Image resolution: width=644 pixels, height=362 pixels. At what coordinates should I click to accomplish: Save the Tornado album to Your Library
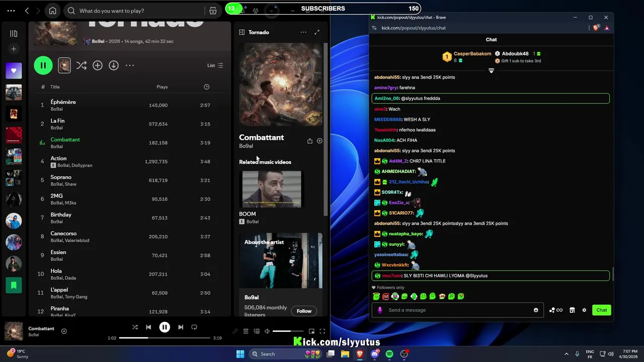[x=98, y=65]
